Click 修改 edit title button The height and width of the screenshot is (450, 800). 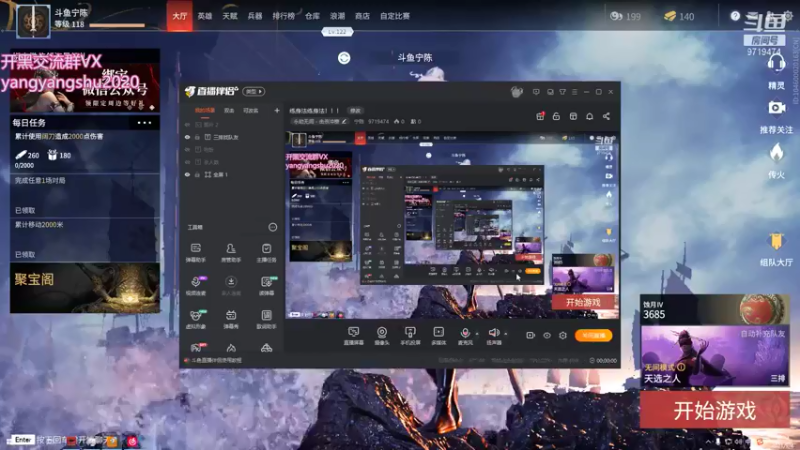(x=355, y=110)
